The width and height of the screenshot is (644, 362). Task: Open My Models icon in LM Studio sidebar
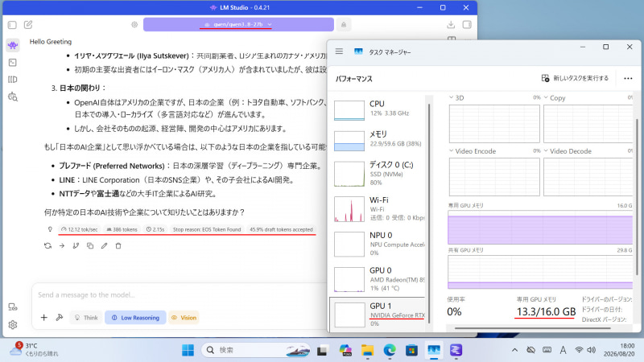[13, 80]
